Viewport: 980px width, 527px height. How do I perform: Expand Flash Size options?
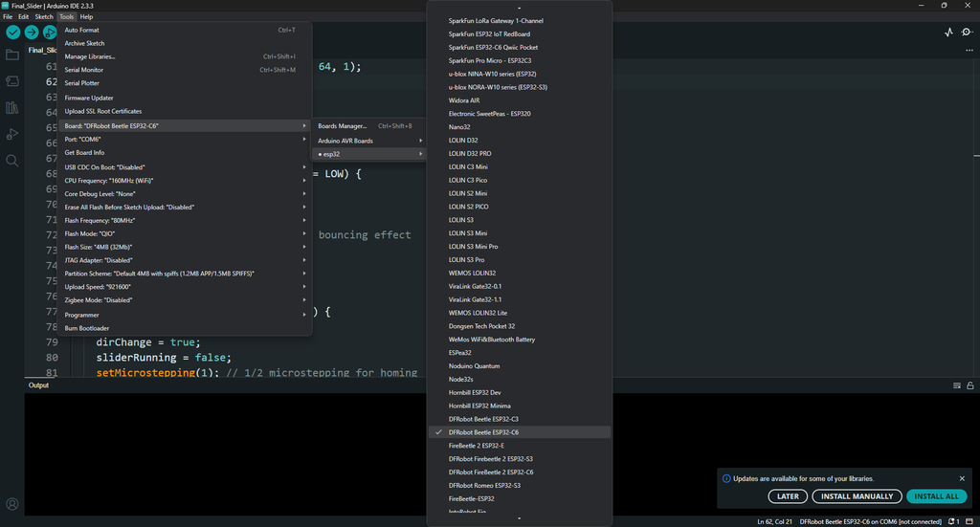185,247
